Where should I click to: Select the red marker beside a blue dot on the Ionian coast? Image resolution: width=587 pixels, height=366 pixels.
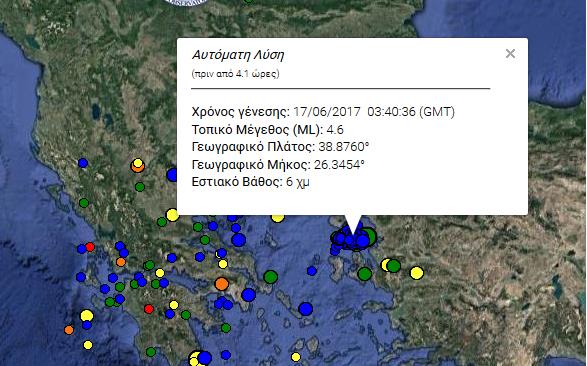[90, 247]
